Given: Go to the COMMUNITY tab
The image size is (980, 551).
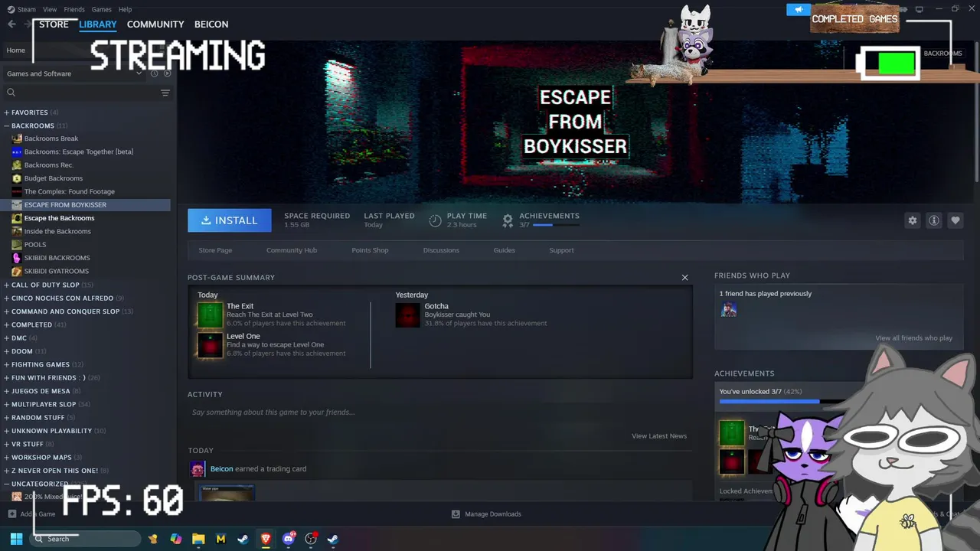Looking at the screenshot, I should [155, 24].
